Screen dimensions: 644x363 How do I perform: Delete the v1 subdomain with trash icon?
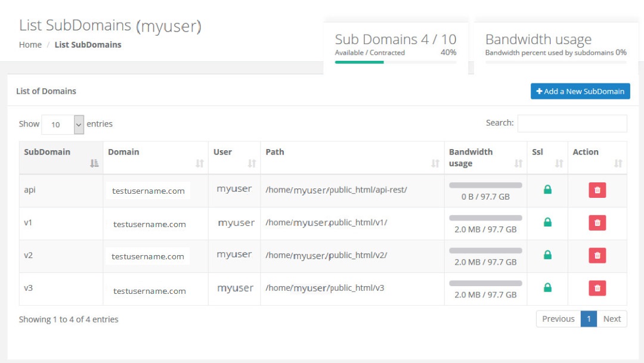pyautogui.click(x=597, y=222)
